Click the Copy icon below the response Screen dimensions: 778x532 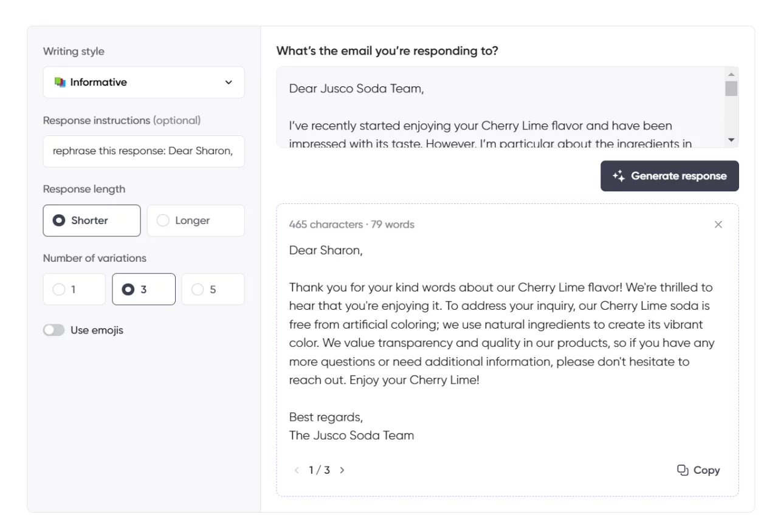pyautogui.click(x=682, y=469)
